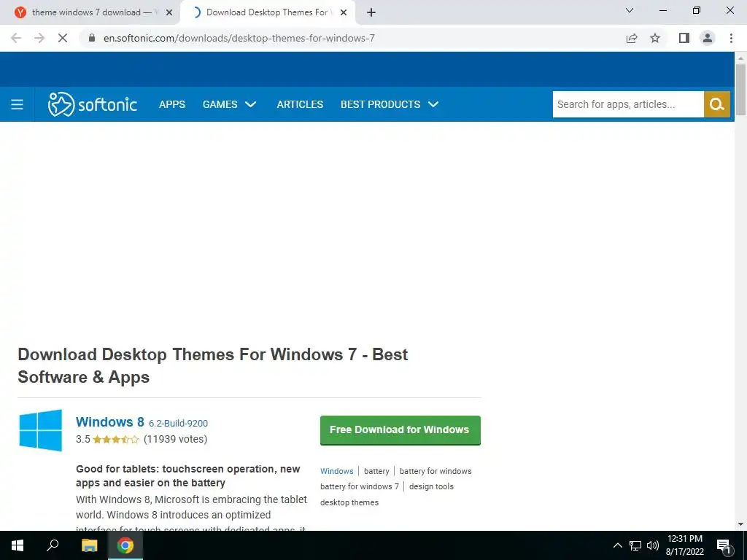Click the Softonic logo
The width and height of the screenshot is (747, 560).
[93, 104]
